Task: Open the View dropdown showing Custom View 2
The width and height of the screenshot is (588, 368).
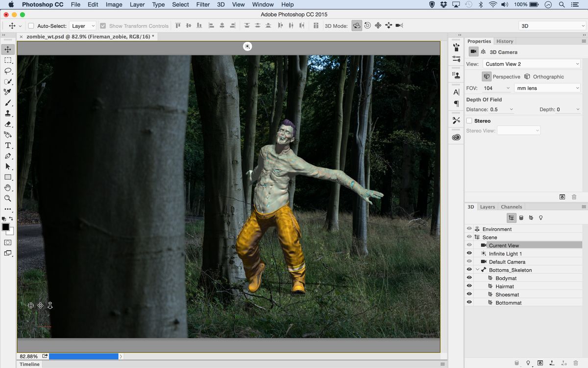Action: [x=532, y=63]
